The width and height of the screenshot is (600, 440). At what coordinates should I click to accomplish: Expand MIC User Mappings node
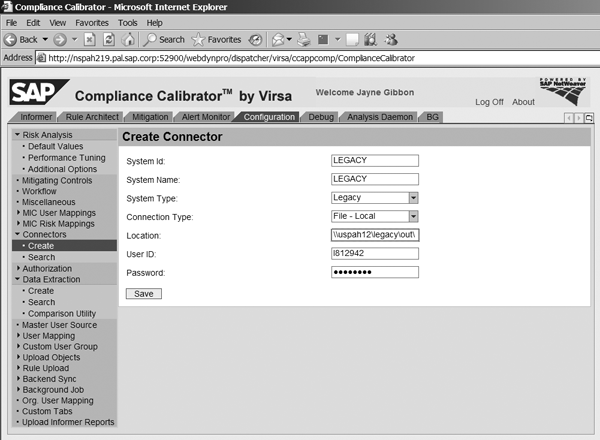[x=18, y=212]
